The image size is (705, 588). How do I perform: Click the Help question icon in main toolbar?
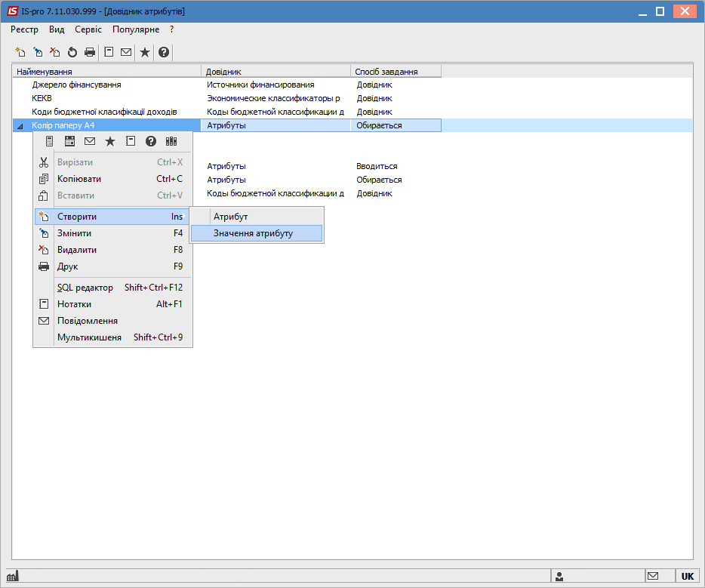click(164, 52)
